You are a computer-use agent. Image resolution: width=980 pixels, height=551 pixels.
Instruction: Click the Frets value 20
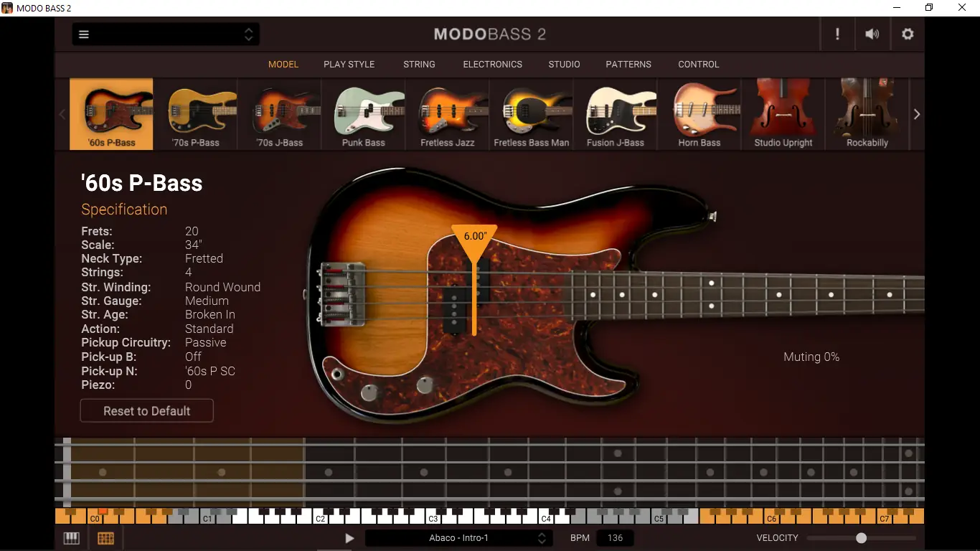[192, 231]
